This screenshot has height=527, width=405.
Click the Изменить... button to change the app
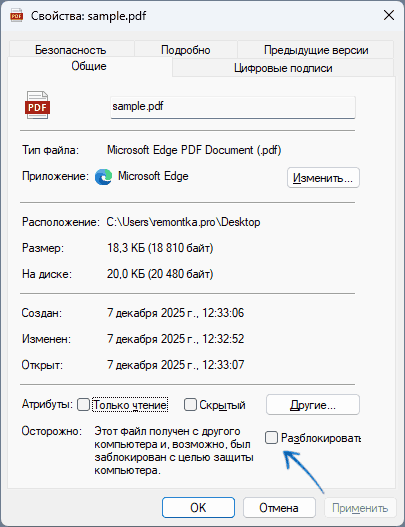(323, 177)
